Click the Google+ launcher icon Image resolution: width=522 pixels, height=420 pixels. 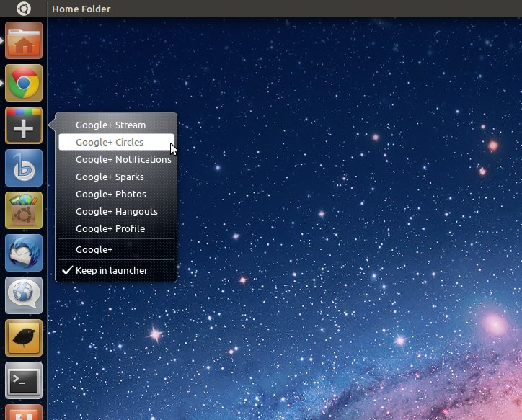pyautogui.click(x=24, y=125)
